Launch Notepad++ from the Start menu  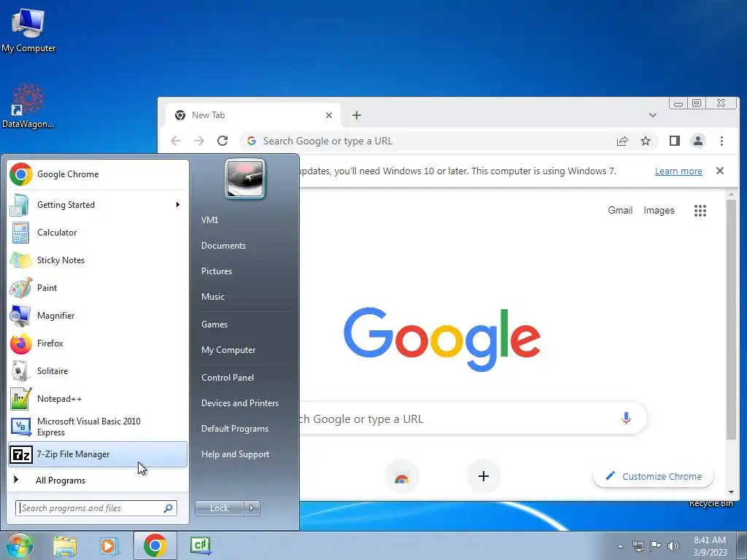click(98, 399)
